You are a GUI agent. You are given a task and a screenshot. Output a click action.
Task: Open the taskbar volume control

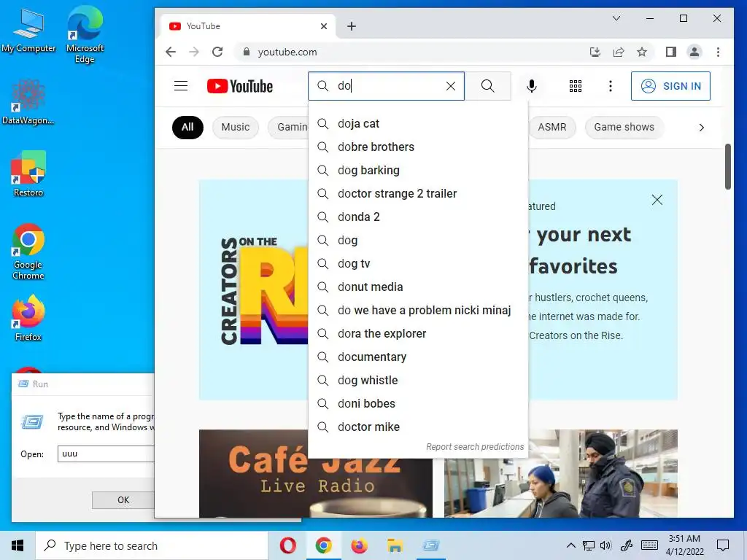point(605,545)
